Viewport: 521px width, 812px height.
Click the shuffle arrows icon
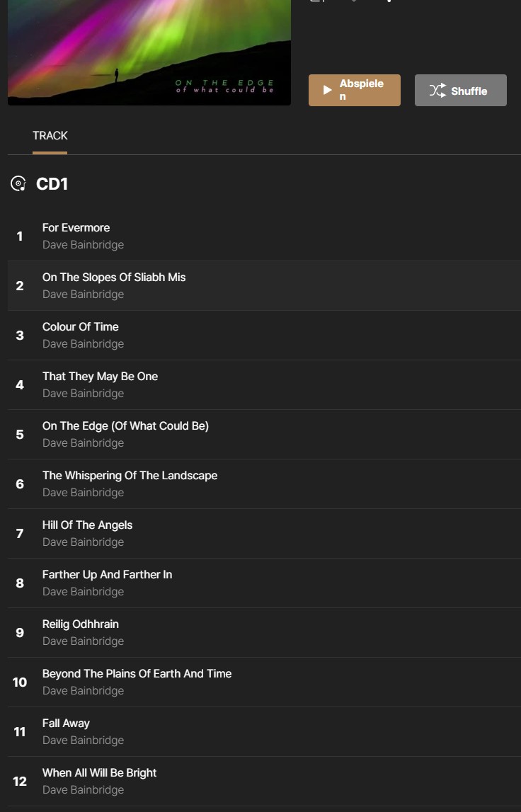(x=437, y=91)
